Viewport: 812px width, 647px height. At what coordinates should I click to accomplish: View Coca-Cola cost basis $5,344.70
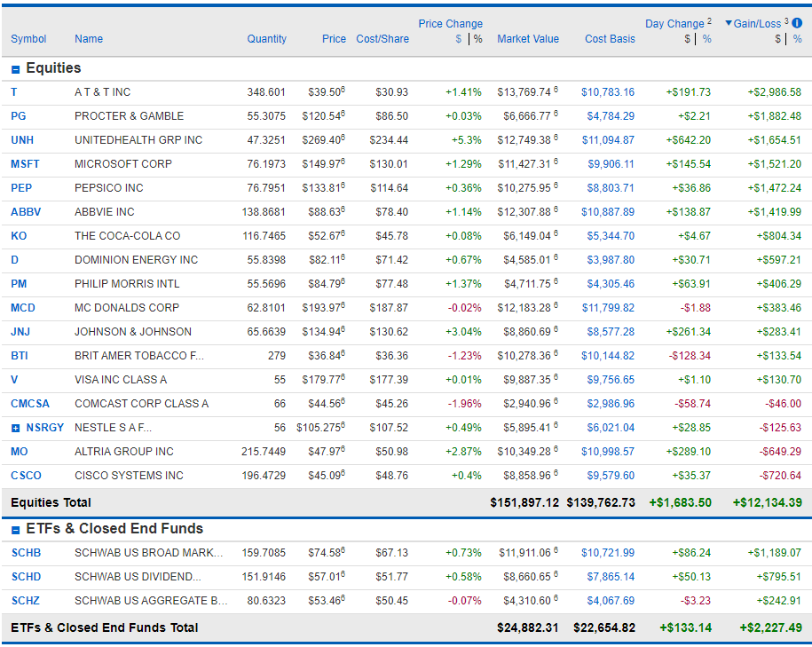point(611,236)
